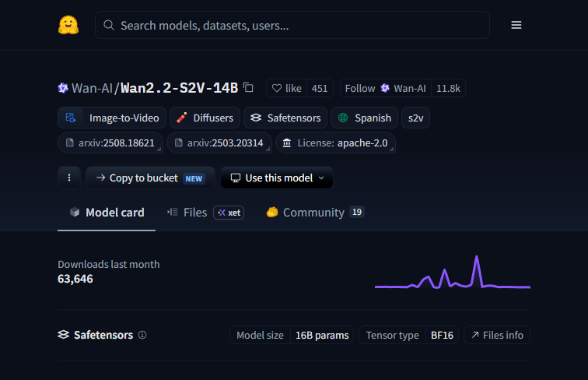Open the arxiv:2503.20314 paper tag
The width and height of the screenshot is (588, 380).
click(x=219, y=142)
